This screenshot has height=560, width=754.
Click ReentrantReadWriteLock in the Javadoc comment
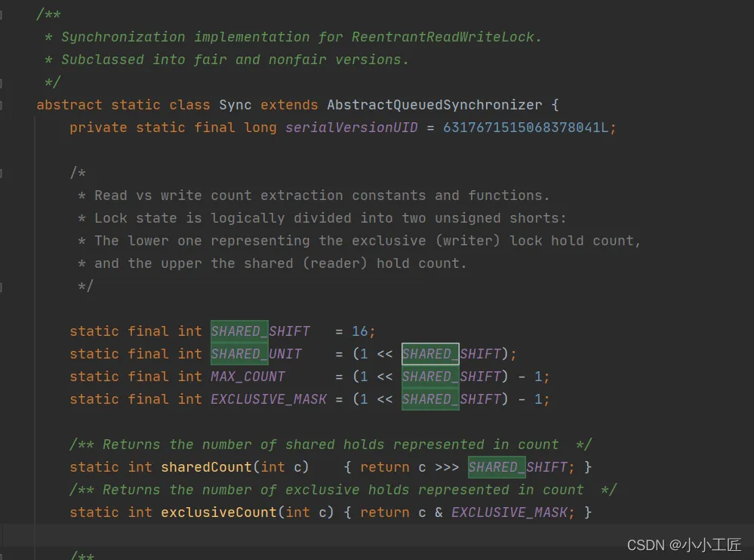pos(442,37)
